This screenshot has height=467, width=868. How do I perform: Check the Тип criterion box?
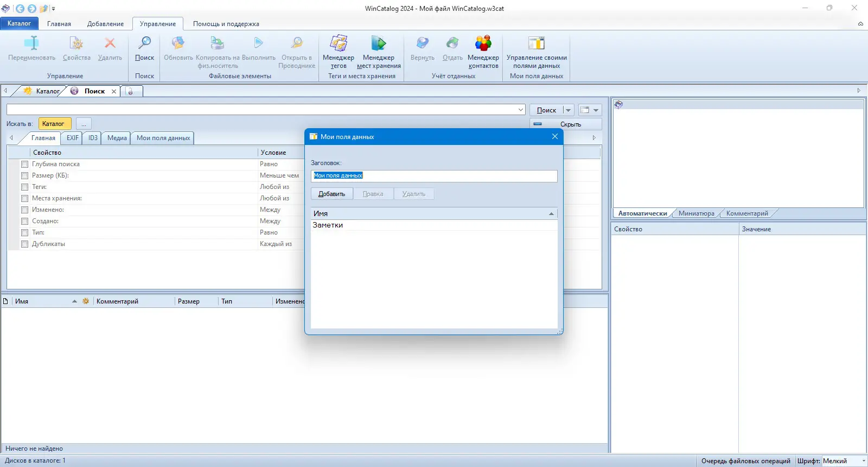click(x=24, y=232)
